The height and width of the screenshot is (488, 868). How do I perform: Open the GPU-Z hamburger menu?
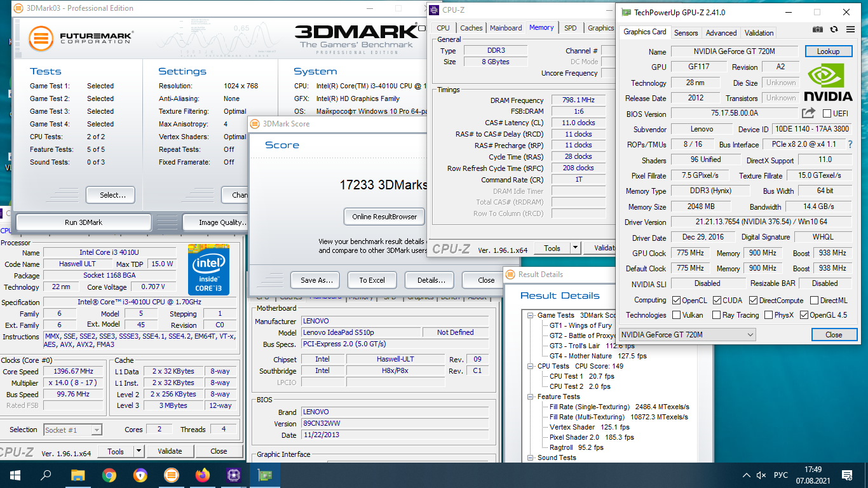point(850,29)
